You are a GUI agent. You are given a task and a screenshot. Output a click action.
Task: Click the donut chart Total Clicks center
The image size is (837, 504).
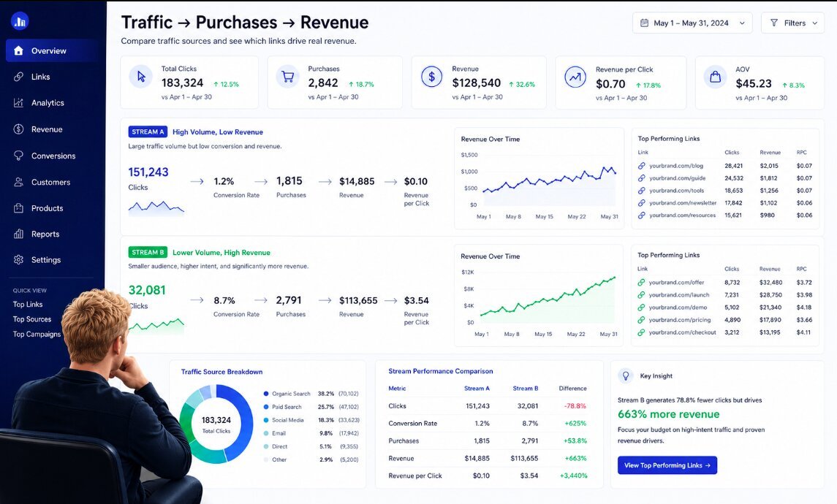coord(216,424)
